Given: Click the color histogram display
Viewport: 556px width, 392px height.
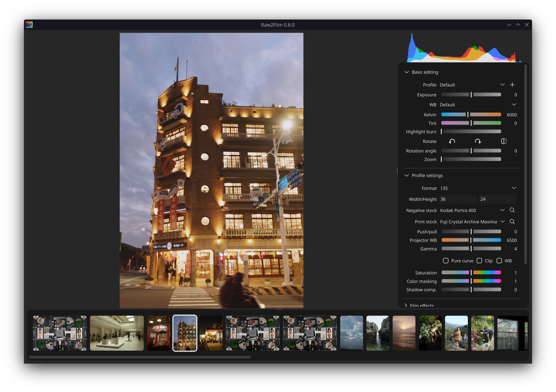Looking at the screenshot, I should (x=464, y=48).
